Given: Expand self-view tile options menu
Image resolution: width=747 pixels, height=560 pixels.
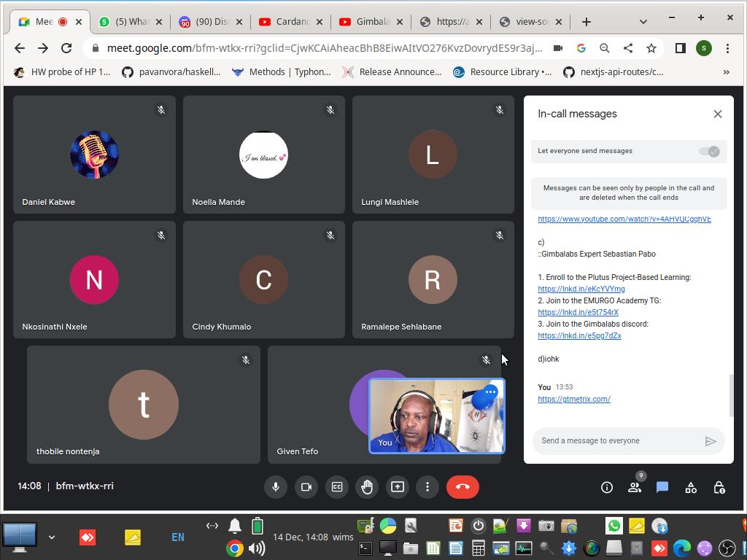Looking at the screenshot, I should coord(490,392).
